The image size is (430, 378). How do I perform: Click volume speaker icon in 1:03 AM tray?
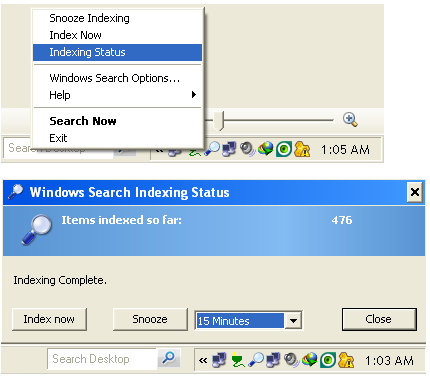click(x=292, y=360)
